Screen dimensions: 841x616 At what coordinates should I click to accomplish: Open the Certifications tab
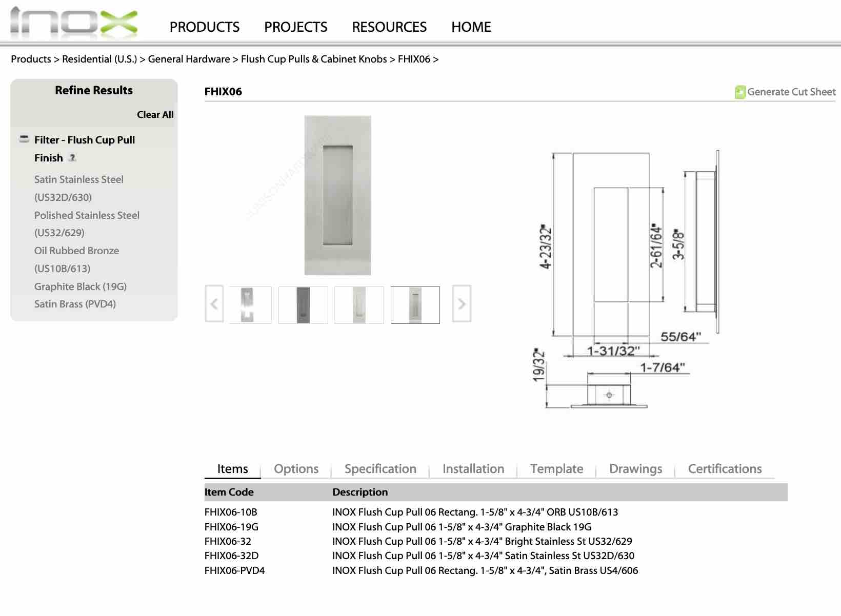[725, 469]
